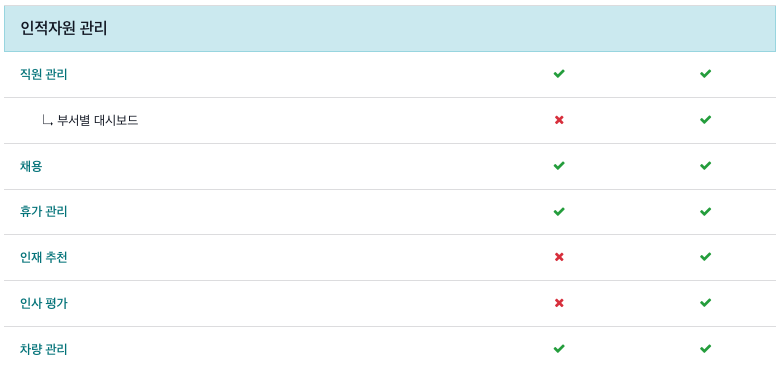Click first-column green check for 차량 관리

[x=559, y=349]
